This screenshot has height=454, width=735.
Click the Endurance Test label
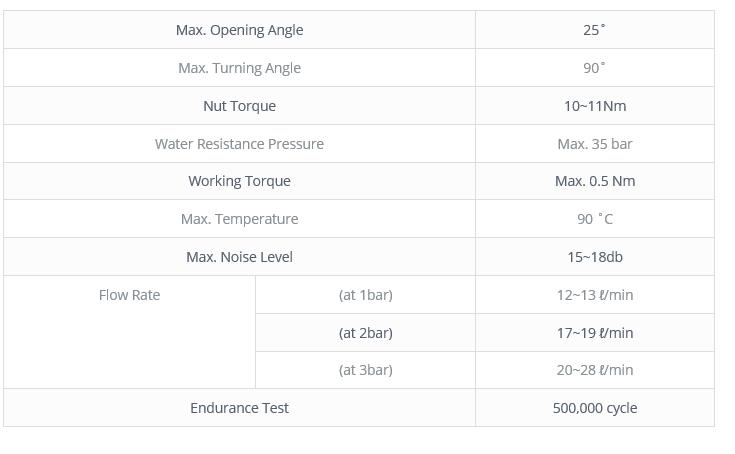click(x=240, y=408)
